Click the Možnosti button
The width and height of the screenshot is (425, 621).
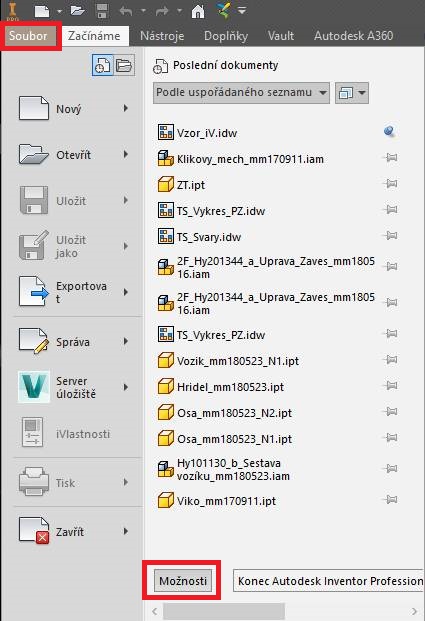(x=183, y=581)
